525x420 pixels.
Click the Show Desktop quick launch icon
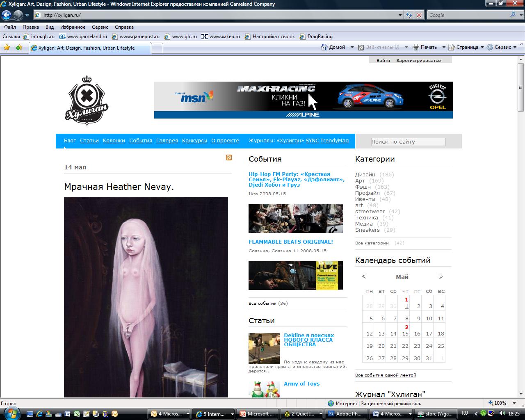pyautogui.click(x=30, y=414)
